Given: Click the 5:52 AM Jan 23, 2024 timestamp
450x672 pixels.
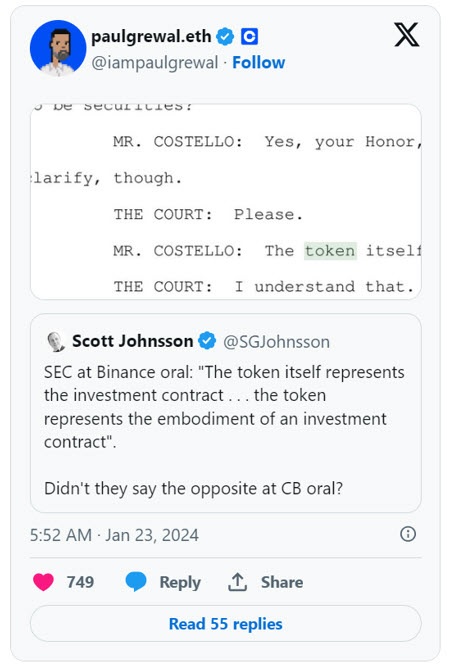Looking at the screenshot, I should point(114,535).
